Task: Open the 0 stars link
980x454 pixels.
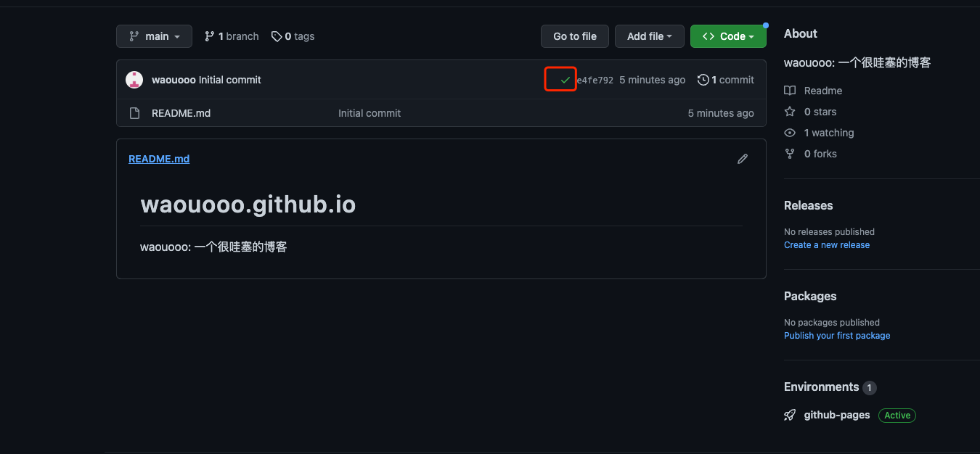Action: coord(811,112)
